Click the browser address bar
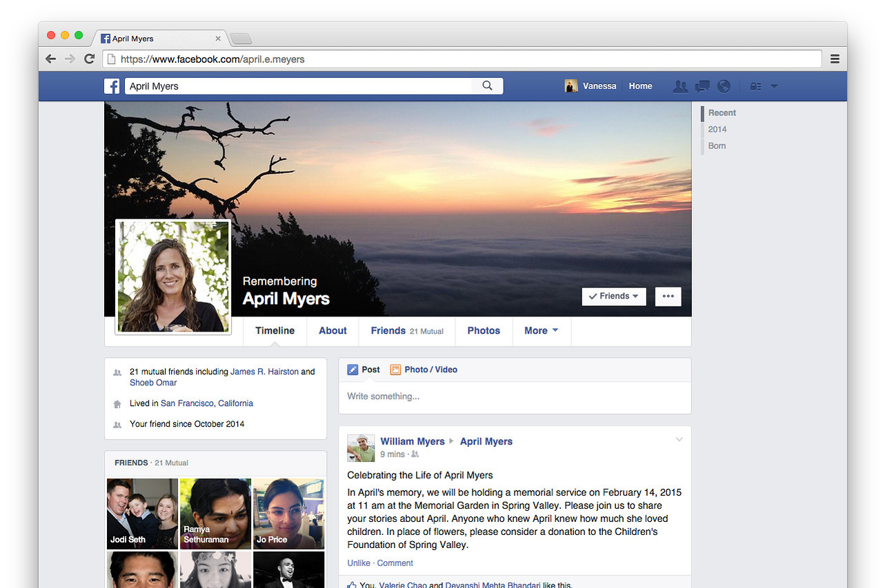This screenshot has width=883, height=588. coord(462,59)
